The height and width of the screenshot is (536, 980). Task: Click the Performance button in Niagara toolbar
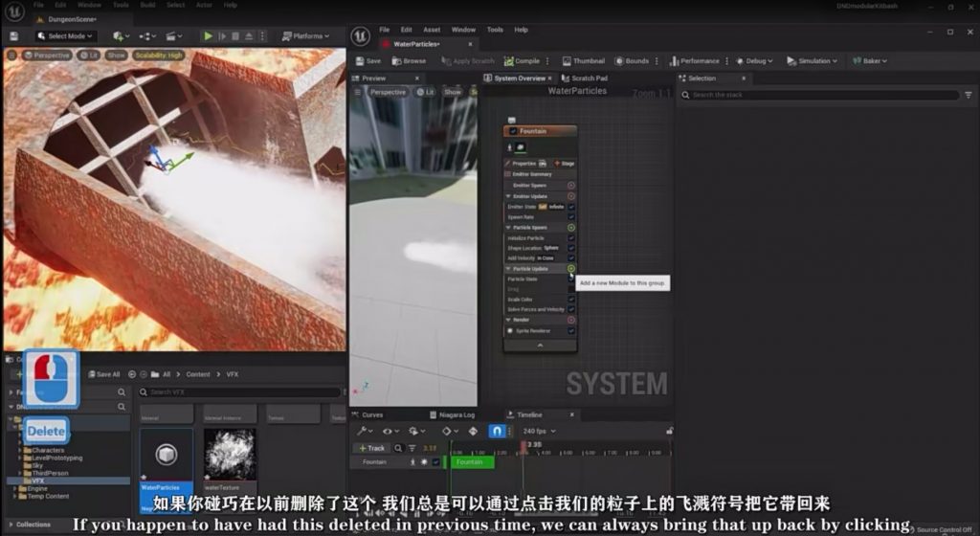click(695, 60)
